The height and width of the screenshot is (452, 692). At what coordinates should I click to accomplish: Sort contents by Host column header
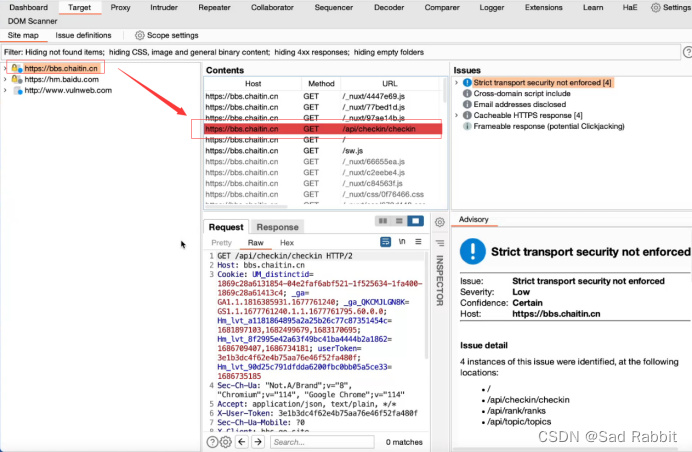coord(253,83)
